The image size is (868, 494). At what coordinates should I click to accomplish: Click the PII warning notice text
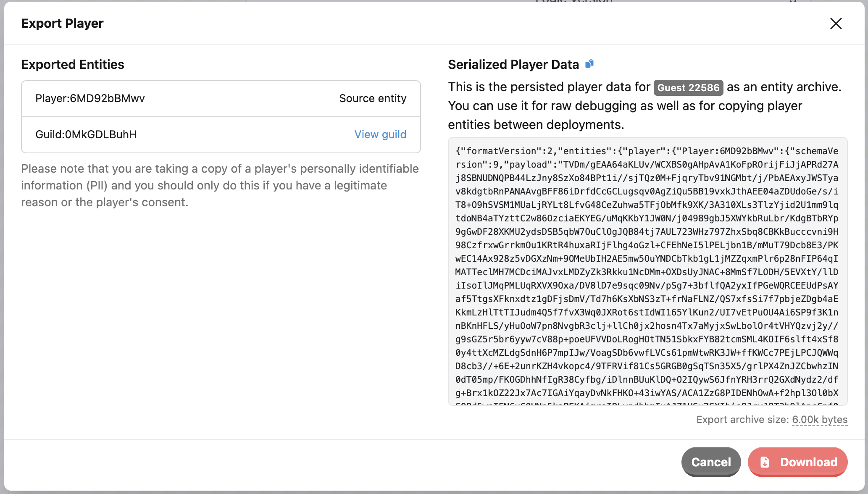(220, 185)
